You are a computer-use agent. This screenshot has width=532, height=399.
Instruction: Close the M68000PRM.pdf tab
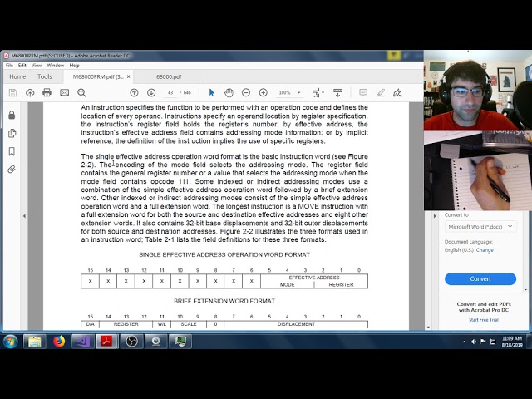128,76
